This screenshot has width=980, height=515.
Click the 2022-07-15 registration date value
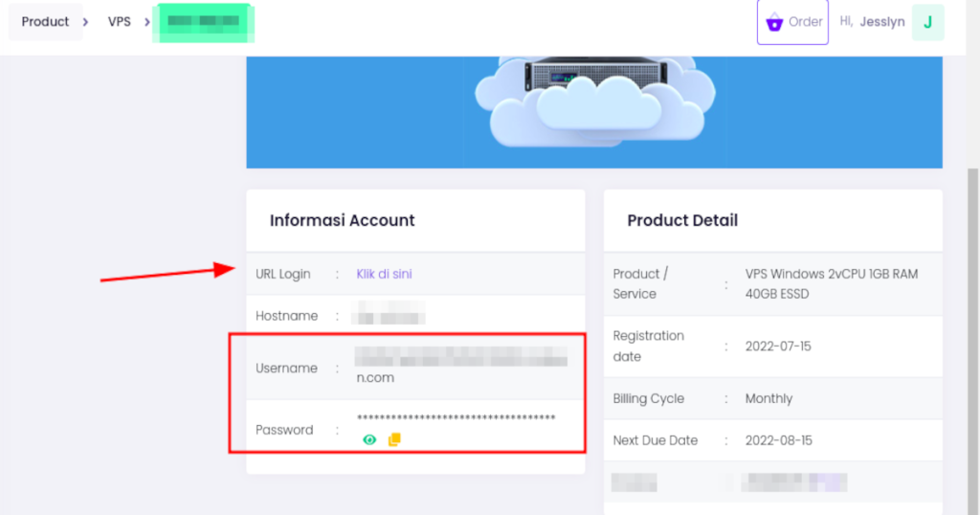[x=778, y=347]
